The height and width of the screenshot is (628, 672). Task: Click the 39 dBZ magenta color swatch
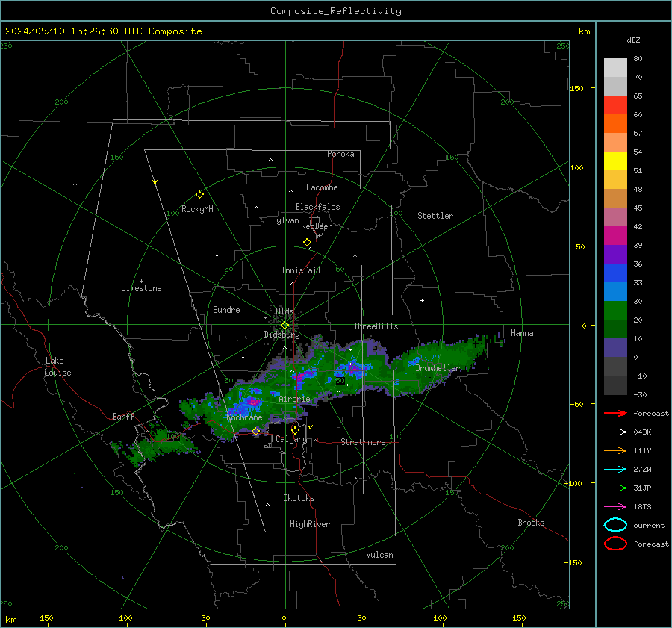pos(615,235)
